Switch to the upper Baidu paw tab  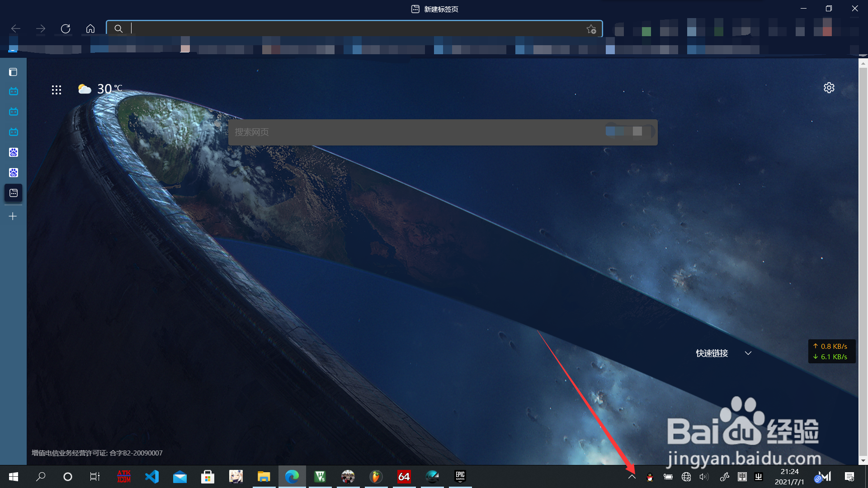tap(14, 152)
